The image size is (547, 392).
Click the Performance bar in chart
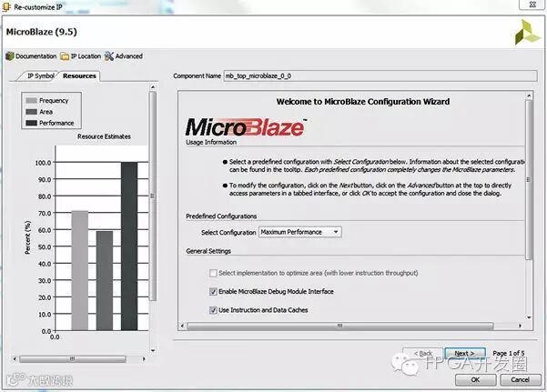pos(129,246)
